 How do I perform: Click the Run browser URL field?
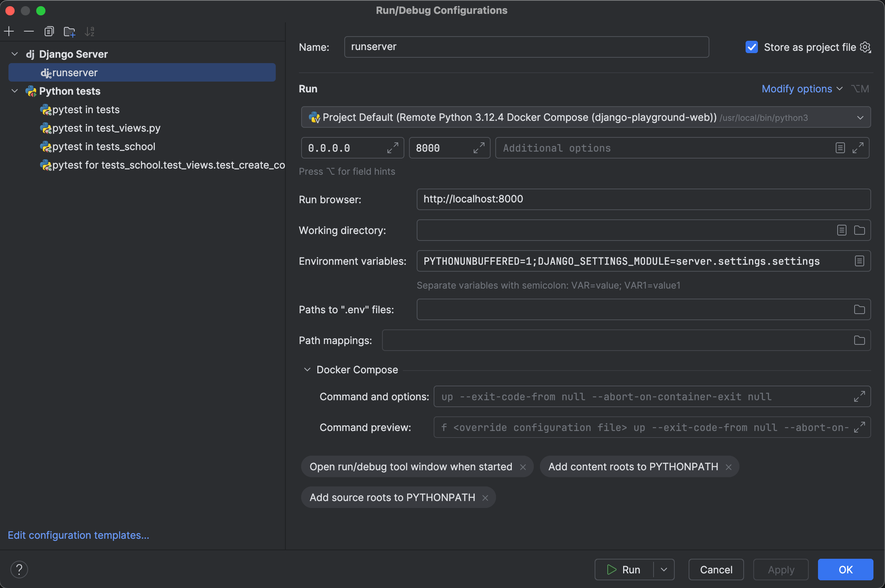tap(643, 199)
